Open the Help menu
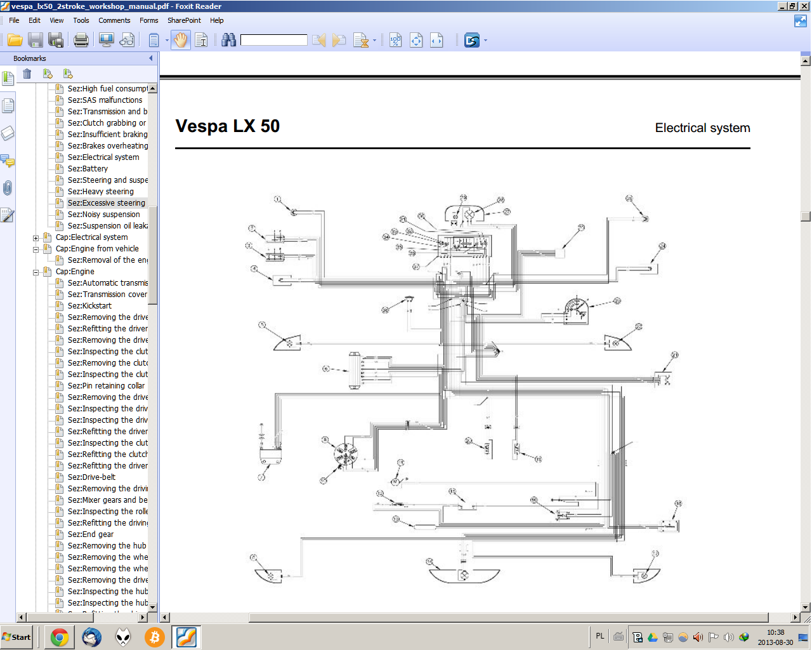This screenshot has height=650, width=812. (217, 20)
